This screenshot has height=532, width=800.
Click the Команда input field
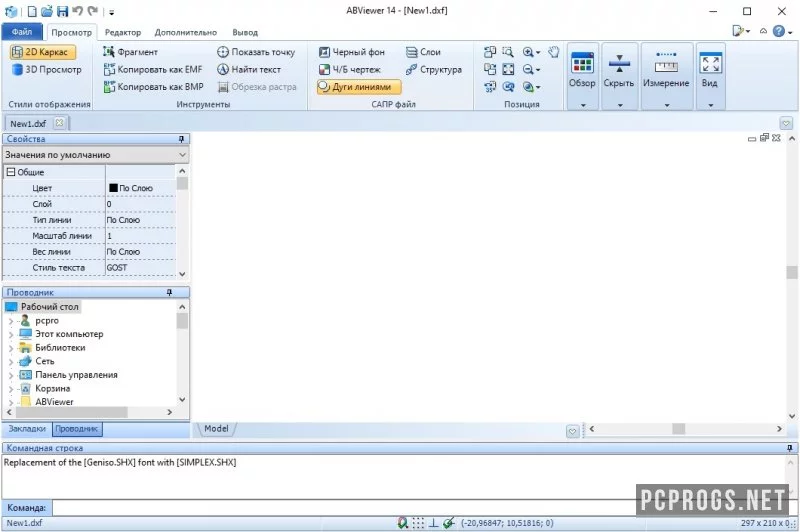click(x=344, y=508)
